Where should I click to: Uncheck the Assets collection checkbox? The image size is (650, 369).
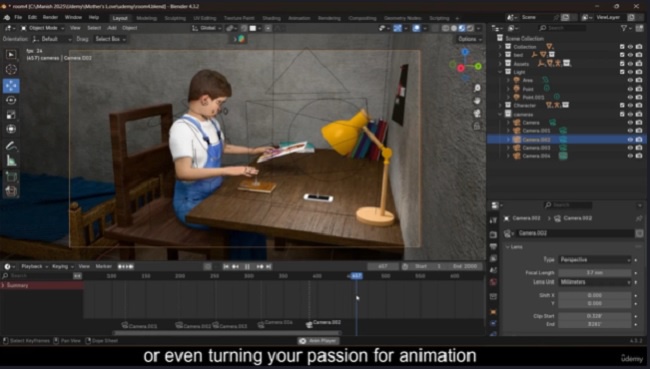click(x=622, y=63)
